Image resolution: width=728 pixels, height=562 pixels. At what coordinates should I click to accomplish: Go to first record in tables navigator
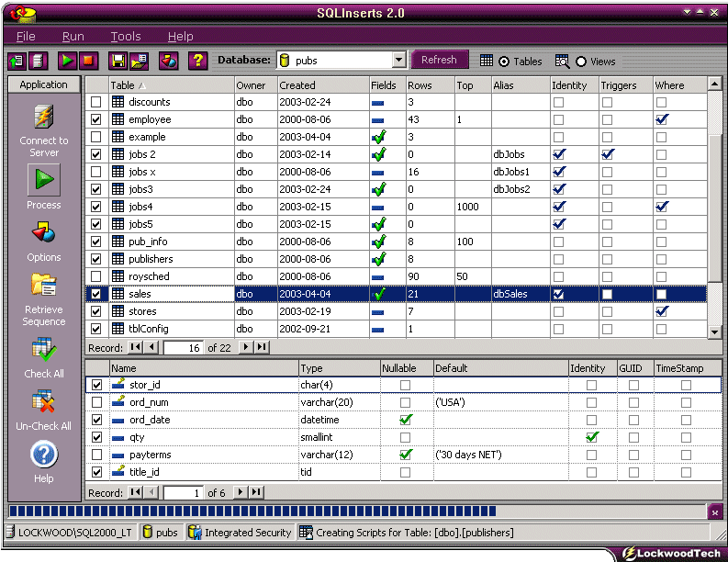[136, 347]
